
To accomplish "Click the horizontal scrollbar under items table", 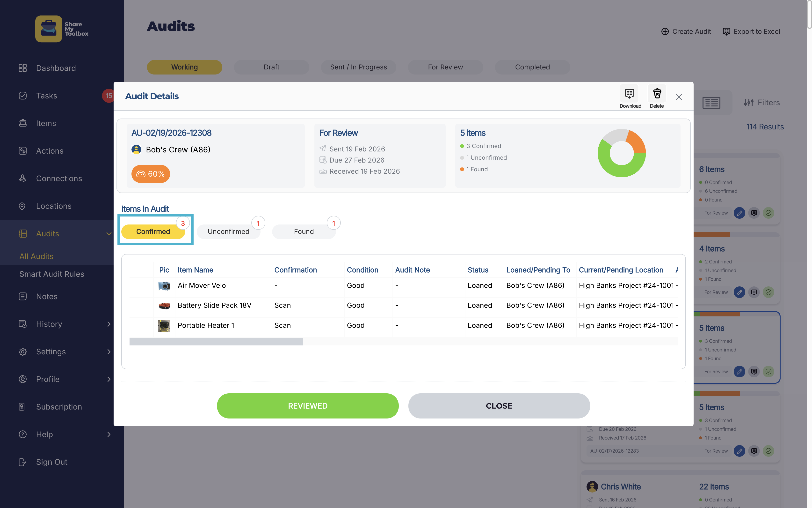I will click(x=216, y=341).
